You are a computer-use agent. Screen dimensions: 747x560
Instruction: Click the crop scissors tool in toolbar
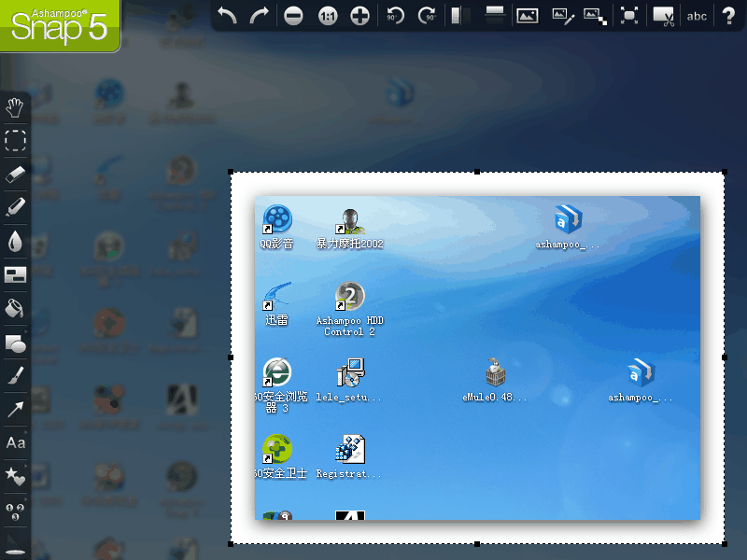pos(663,16)
